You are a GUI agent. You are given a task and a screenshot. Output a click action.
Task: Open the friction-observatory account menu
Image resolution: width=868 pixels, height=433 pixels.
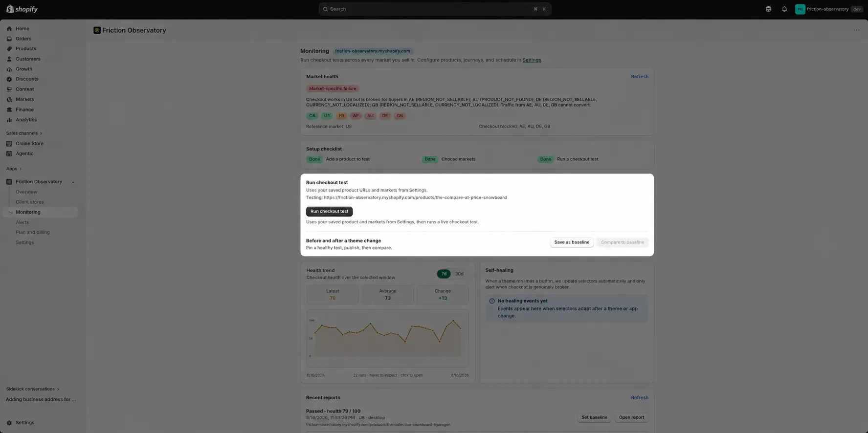[x=828, y=9]
